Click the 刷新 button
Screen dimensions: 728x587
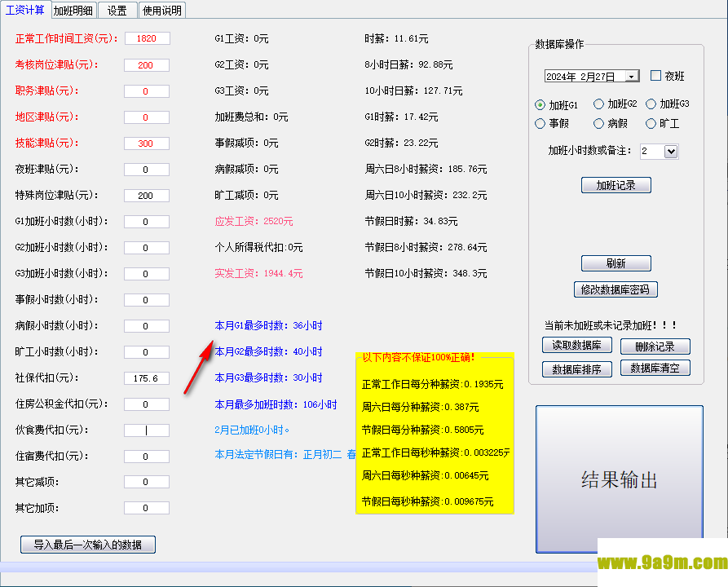(616, 263)
